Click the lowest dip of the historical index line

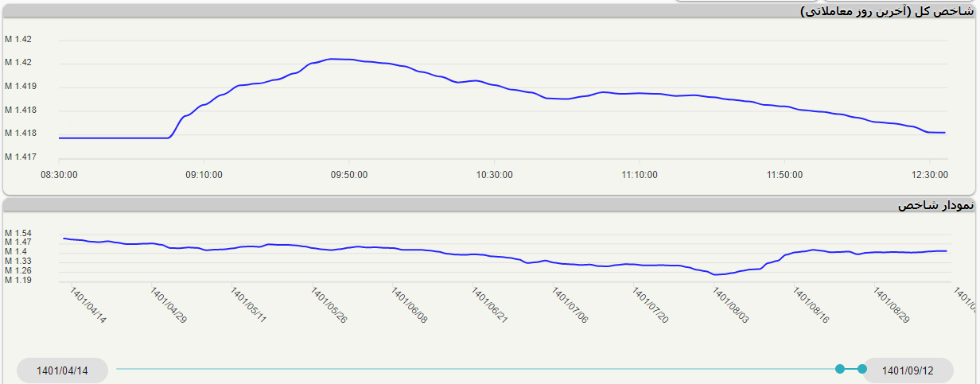pyautogui.click(x=716, y=274)
